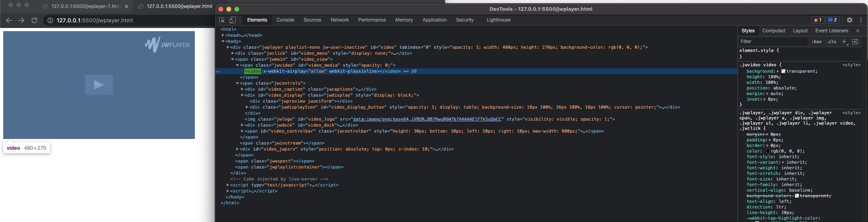Expand the margin auto shorthand arrow
868x222 pixels.
click(x=767, y=94)
